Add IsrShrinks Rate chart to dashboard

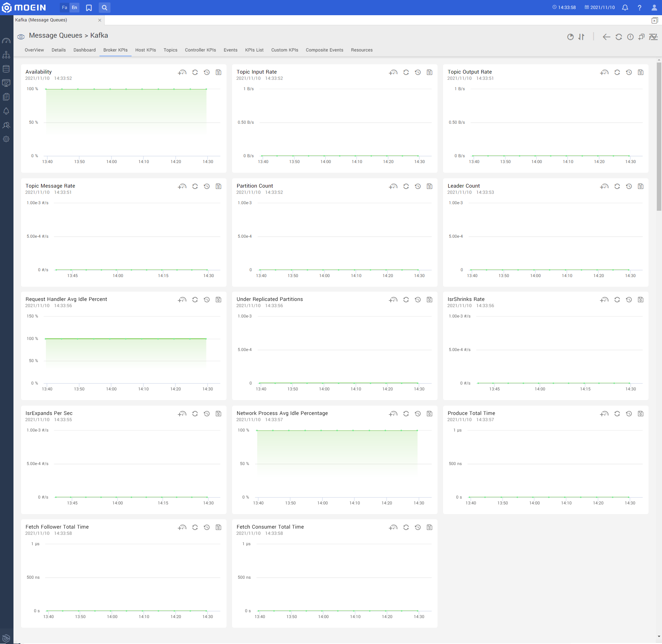[x=604, y=300]
